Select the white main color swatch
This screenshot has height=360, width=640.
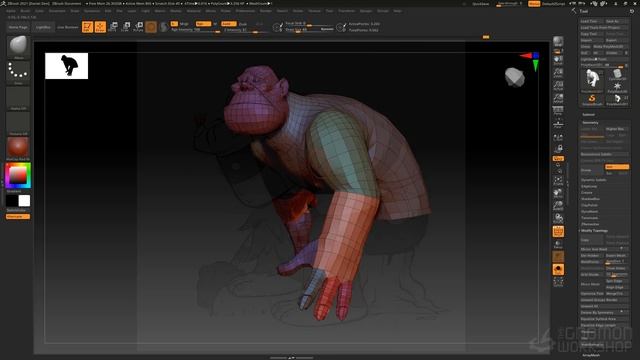pyautogui.click(x=24, y=200)
